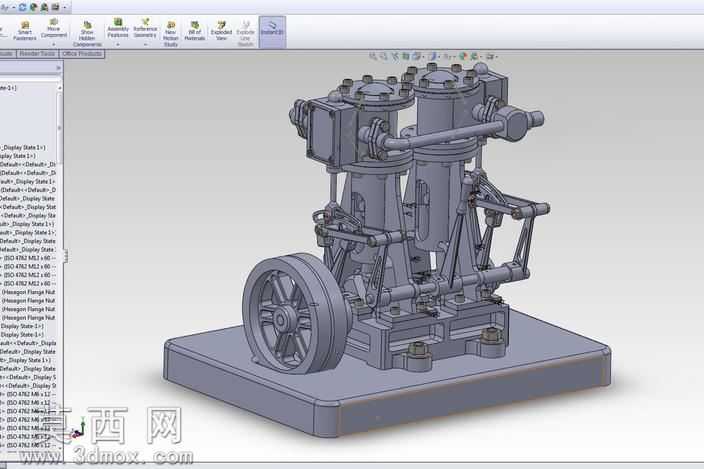Open Reference Geometry tool
Image resolution: width=704 pixels, height=469 pixels.
tap(145, 28)
